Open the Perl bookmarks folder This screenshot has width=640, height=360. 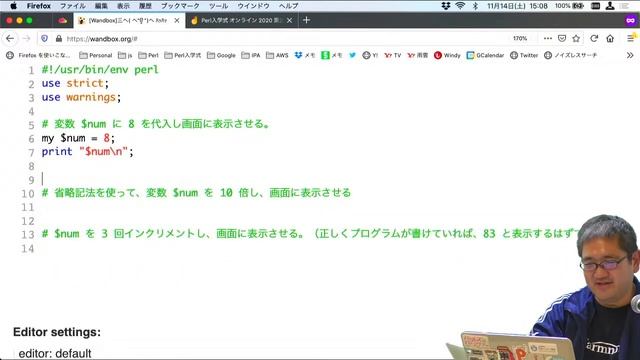click(148, 55)
